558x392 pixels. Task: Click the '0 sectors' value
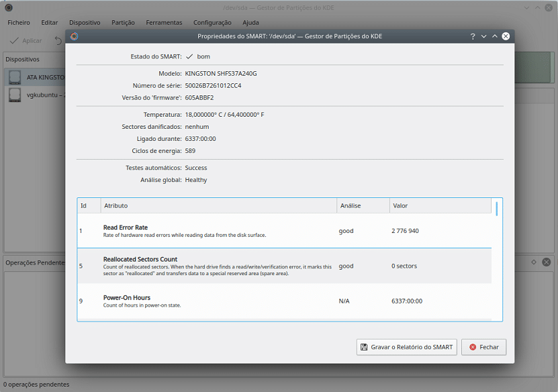[404, 266]
